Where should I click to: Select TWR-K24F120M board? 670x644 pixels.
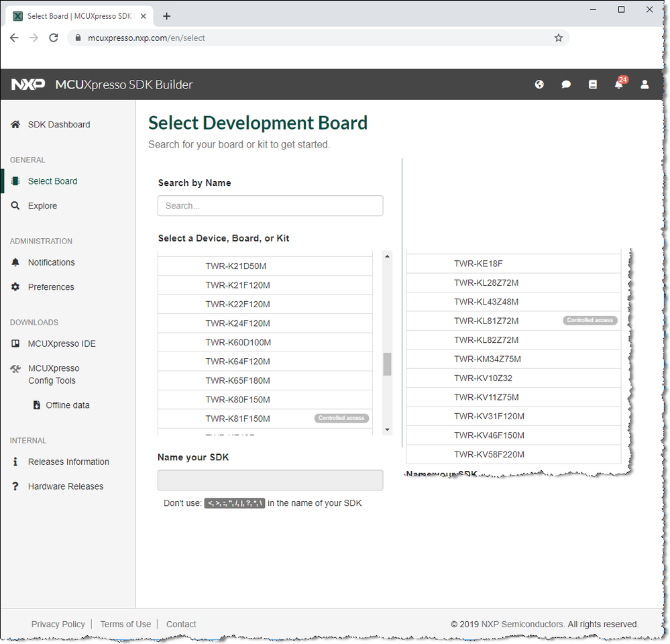(265, 323)
